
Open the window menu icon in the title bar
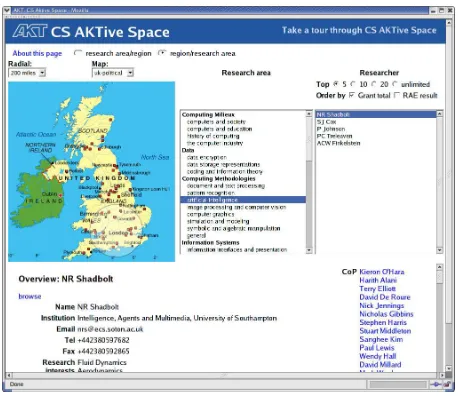click(7, 10)
